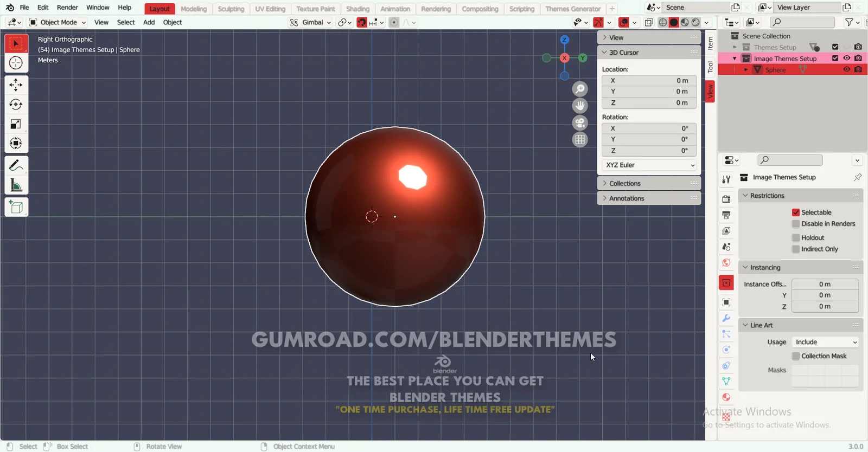Enable the Indirect Only checkbox
Screen dimensions: 868x452
coord(796,249)
